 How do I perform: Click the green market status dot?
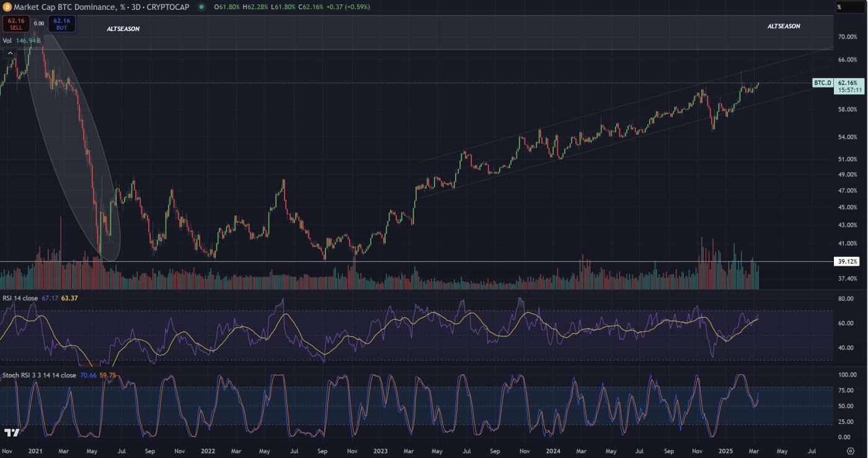[202, 7]
